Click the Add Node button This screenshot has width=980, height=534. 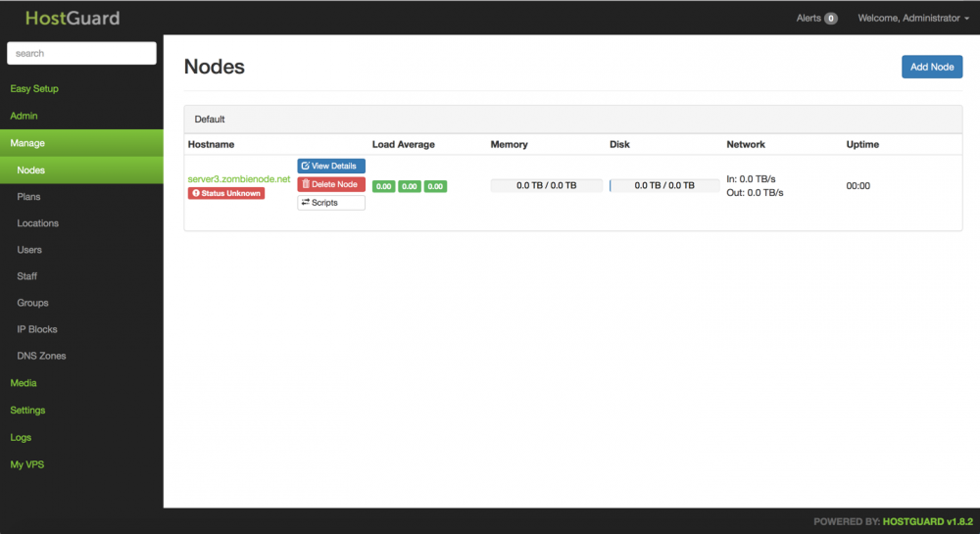pyautogui.click(x=932, y=67)
